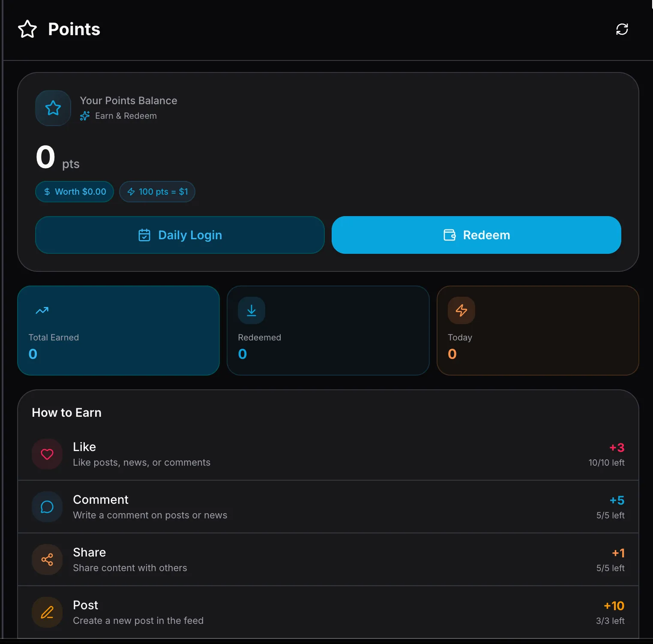This screenshot has height=644, width=653.
Task: Click the trending arrow icon on Total Earned
Action: pyautogui.click(x=42, y=310)
